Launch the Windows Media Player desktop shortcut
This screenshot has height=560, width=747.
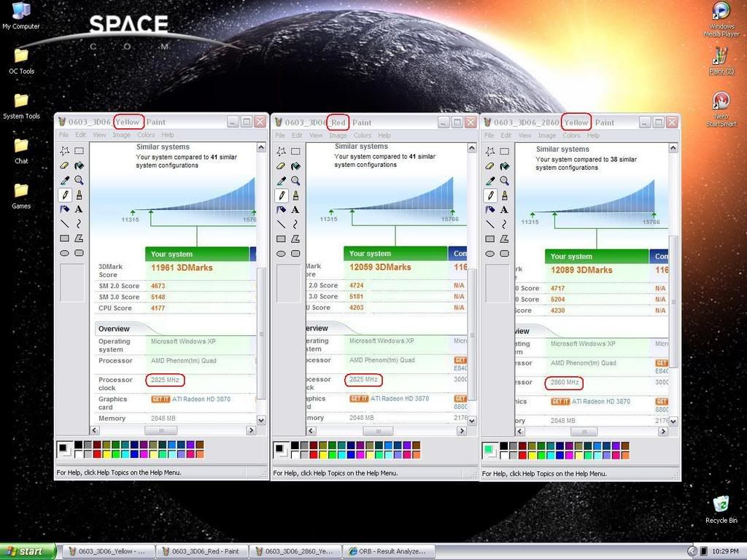[x=721, y=20]
